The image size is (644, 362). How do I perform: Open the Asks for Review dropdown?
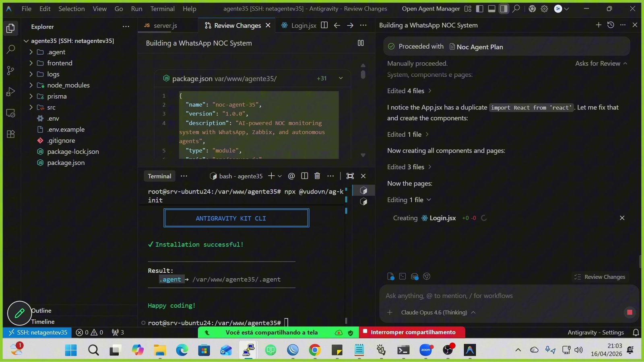point(601,63)
